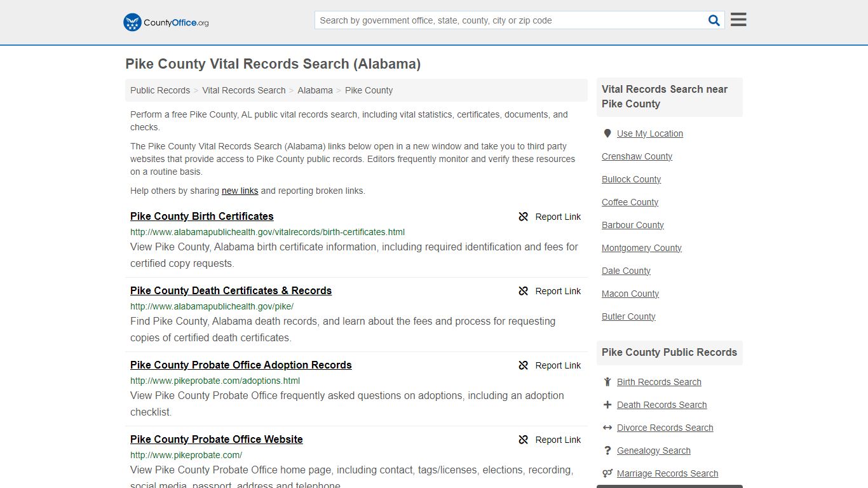Go to Vital Records Search breadcrumb

244,90
